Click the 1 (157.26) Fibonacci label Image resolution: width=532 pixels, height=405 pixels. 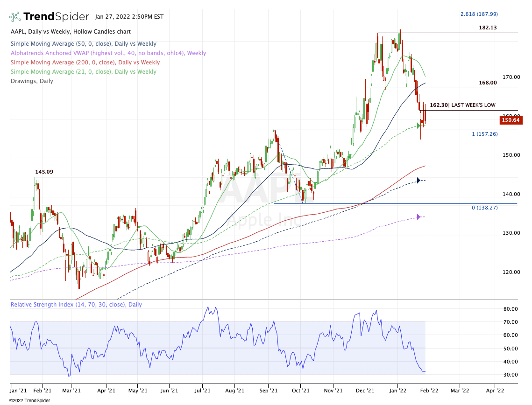click(485, 134)
